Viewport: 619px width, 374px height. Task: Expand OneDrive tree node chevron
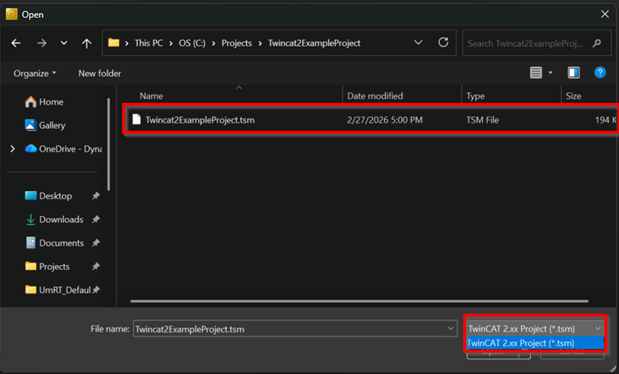point(13,149)
